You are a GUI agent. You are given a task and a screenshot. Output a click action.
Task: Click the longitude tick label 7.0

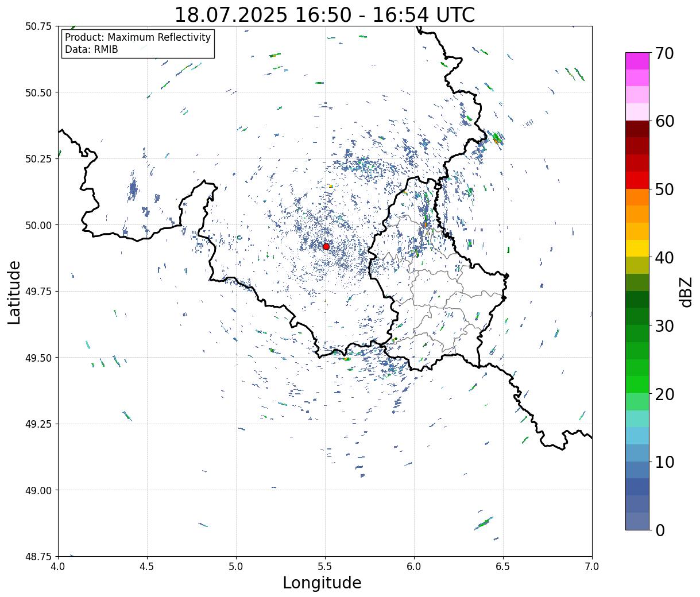click(592, 567)
